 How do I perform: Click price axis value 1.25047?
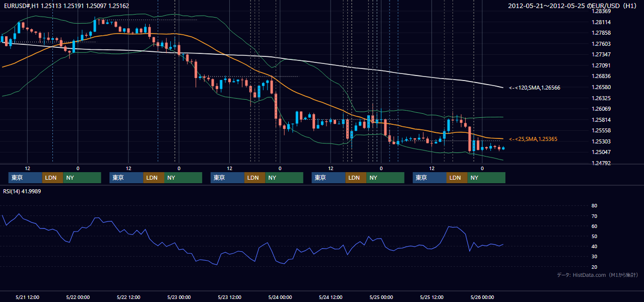[601, 152]
